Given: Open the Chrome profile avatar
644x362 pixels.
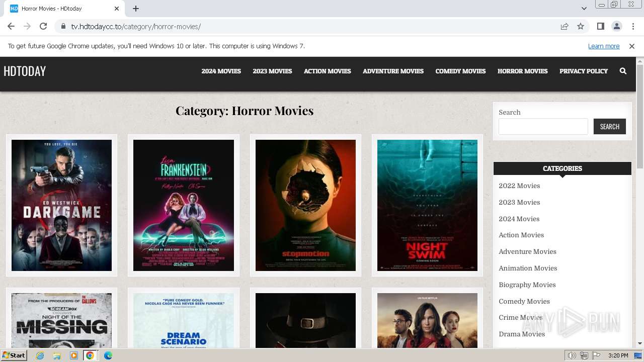Looking at the screenshot, I should 616,26.
